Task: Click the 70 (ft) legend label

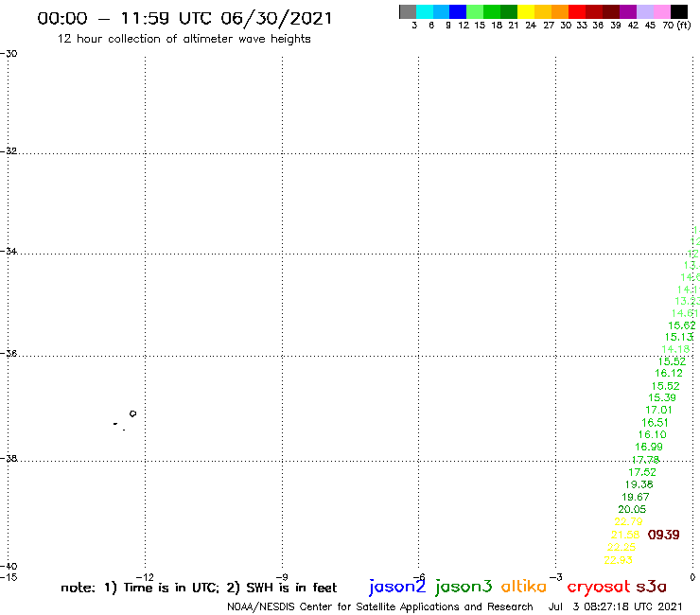Action: [676, 25]
